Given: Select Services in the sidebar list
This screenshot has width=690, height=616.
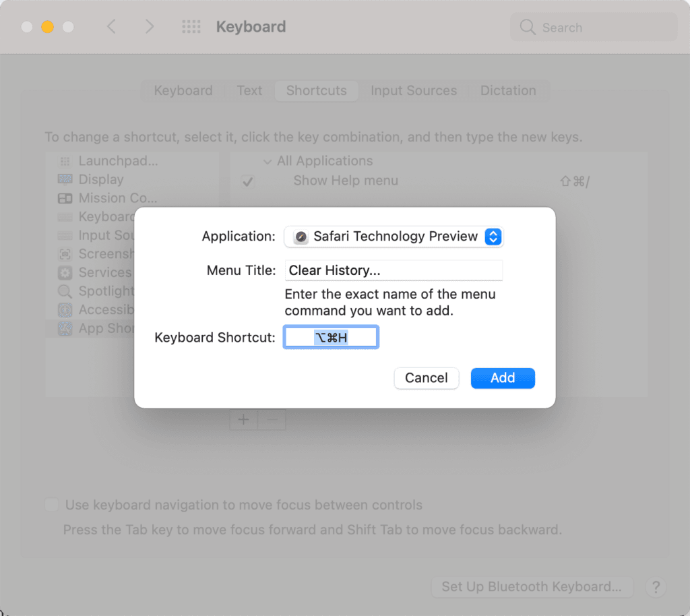Looking at the screenshot, I should (x=90, y=272).
